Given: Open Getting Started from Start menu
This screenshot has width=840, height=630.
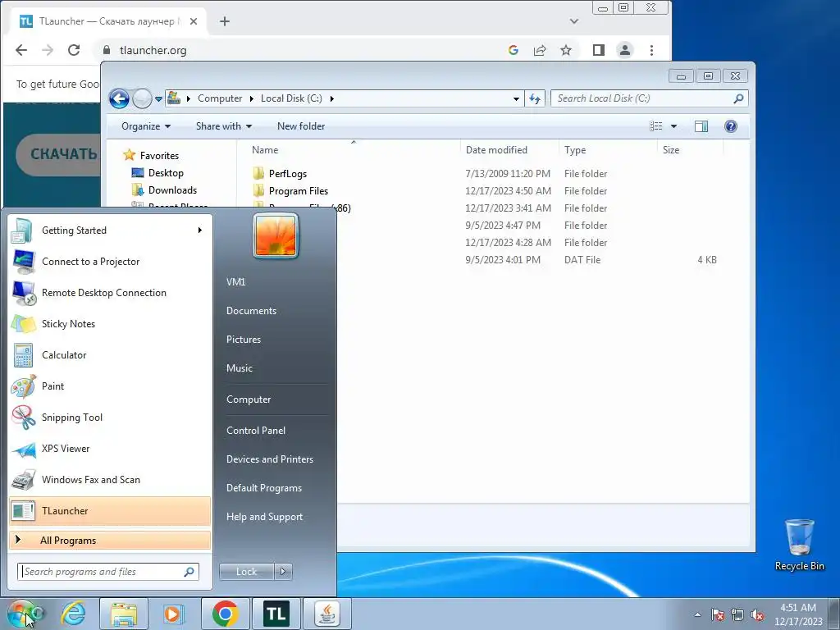Looking at the screenshot, I should tap(110, 231).
